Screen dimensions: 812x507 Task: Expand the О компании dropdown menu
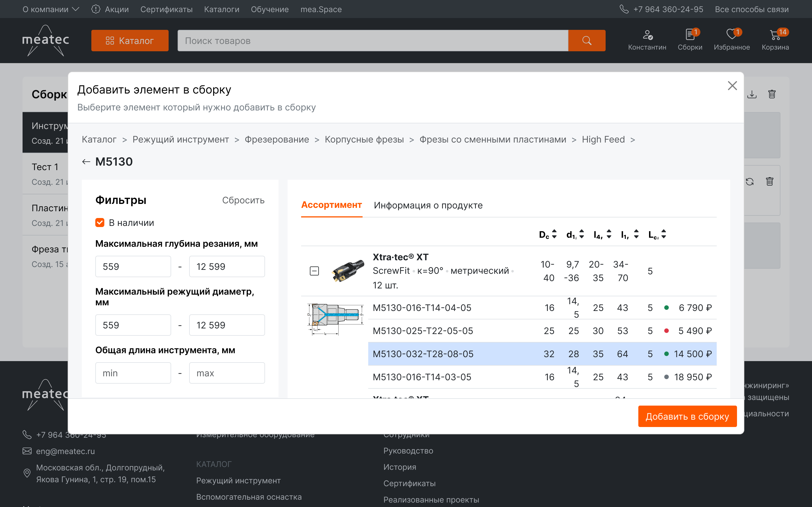51,9
